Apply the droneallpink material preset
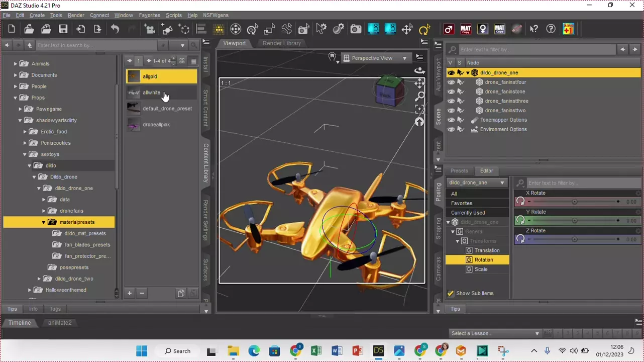 click(x=156, y=125)
